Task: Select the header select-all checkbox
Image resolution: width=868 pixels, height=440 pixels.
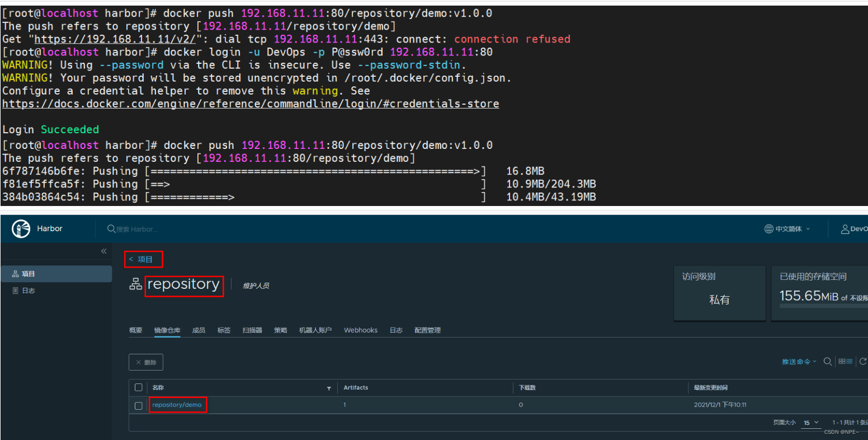Action: pyautogui.click(x=139, y=387)
